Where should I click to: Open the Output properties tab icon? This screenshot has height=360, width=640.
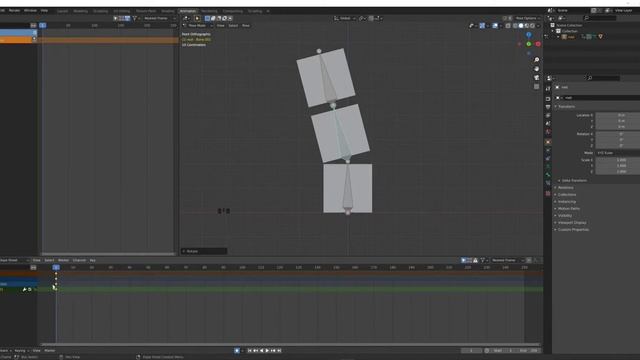(548, 107)
